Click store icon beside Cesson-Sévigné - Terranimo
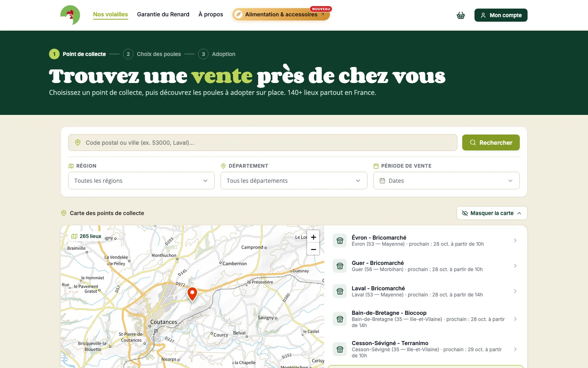Image resolution: width=588 pixels, height=368 pixels. (340, 349)
